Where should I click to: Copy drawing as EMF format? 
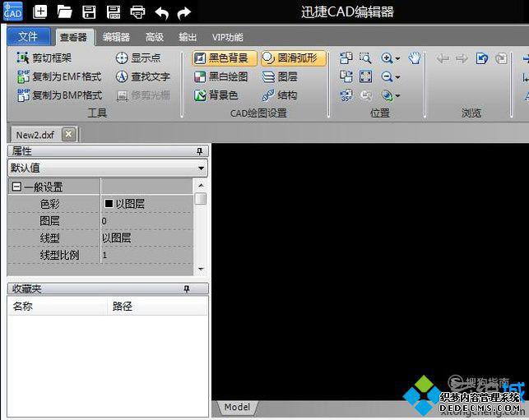[59, 77]
